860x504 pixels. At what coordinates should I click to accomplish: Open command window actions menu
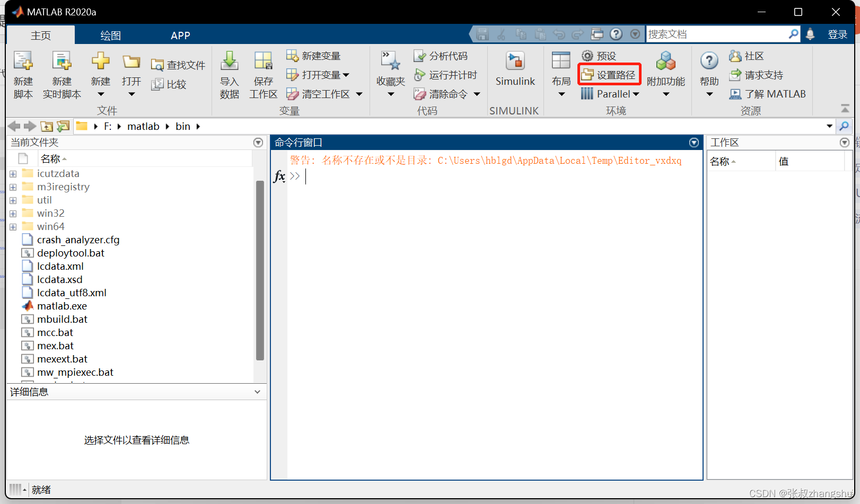point(694,143)
